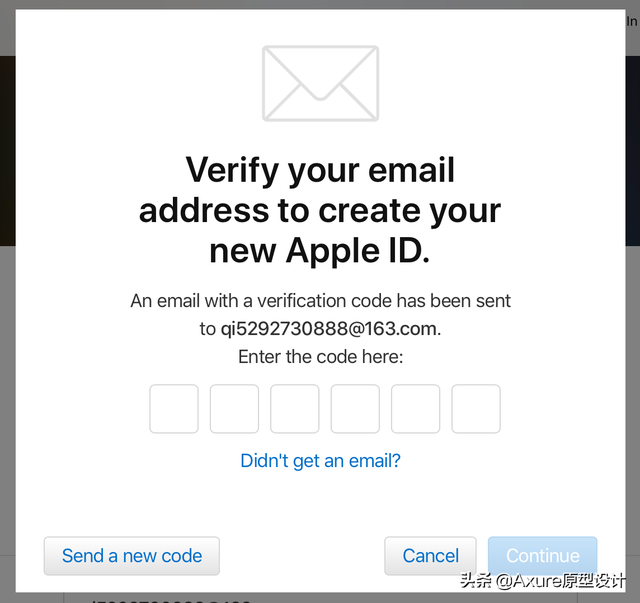Click the sixth verification code box
Viewport: 640px width, 603px height.
[476, 409]
